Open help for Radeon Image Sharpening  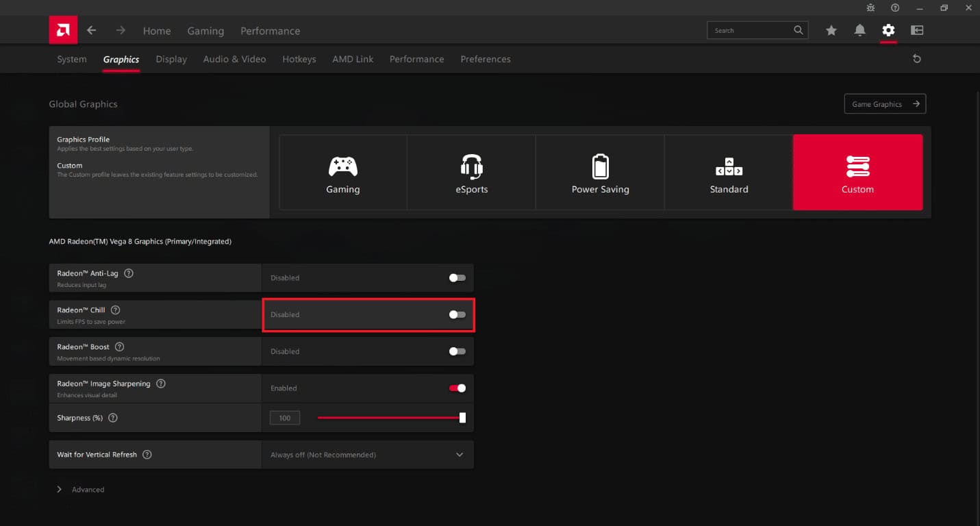point(161,384)
